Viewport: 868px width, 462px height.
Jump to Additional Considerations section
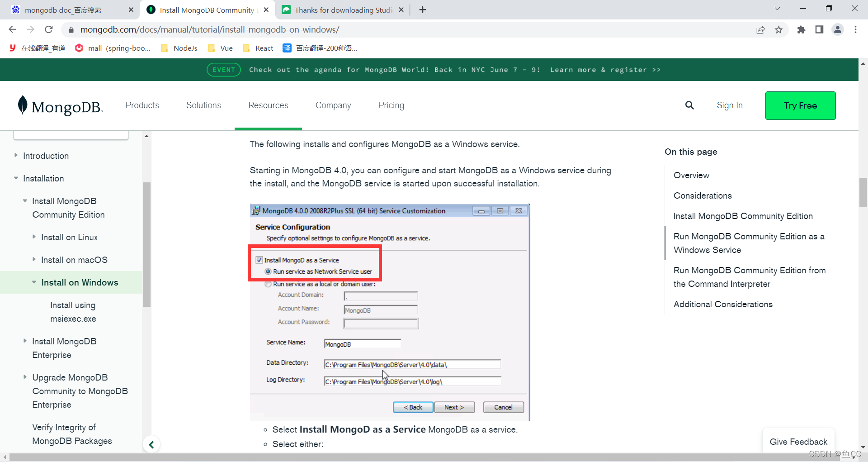pos(723,304)
